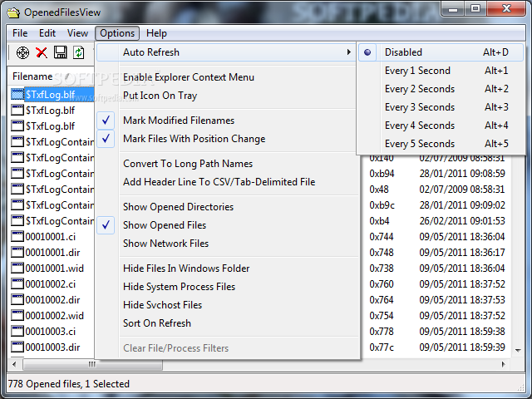Click the OpenedFilesView title bar folder icon

13,12
